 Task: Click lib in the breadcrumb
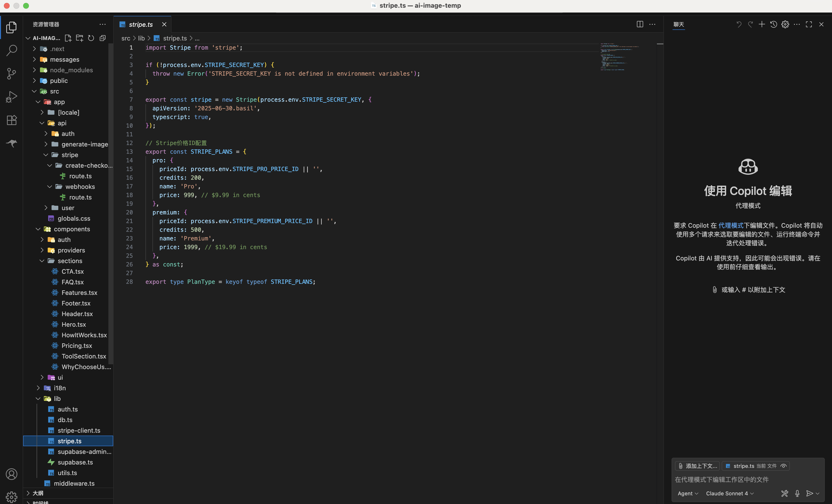pos(141,38)
